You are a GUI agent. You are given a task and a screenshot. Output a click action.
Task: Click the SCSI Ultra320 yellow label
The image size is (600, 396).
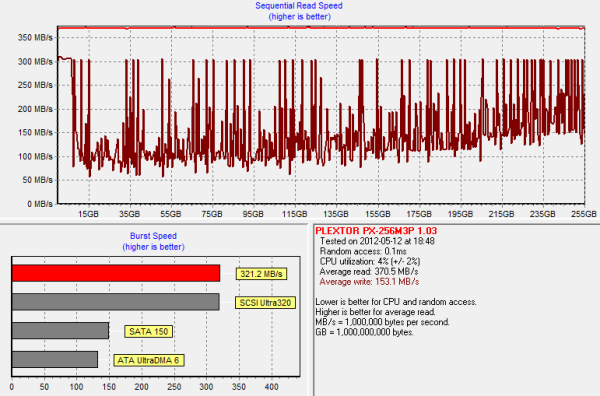(265, 303)
